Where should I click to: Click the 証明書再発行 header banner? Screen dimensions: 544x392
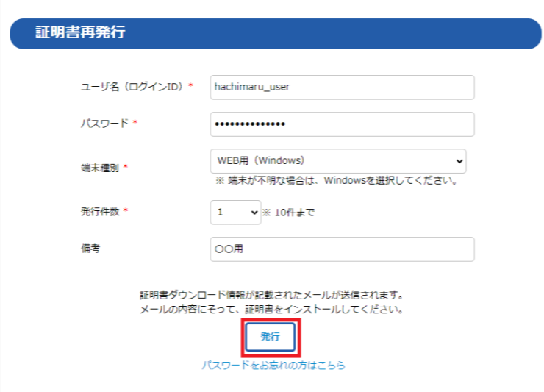[275, 33]
